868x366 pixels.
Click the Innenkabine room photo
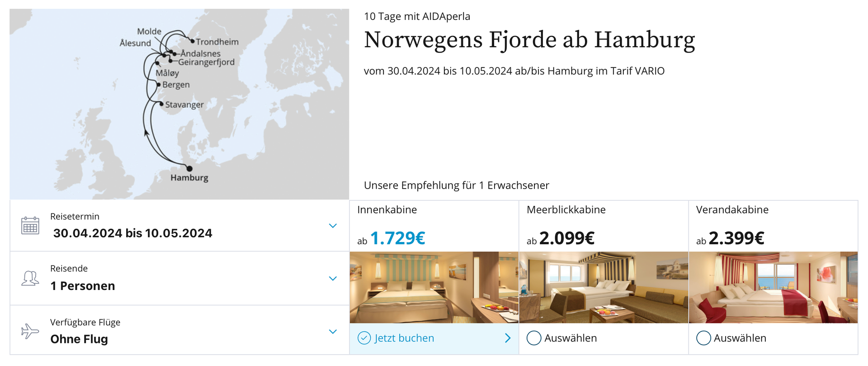coord(434,287)
